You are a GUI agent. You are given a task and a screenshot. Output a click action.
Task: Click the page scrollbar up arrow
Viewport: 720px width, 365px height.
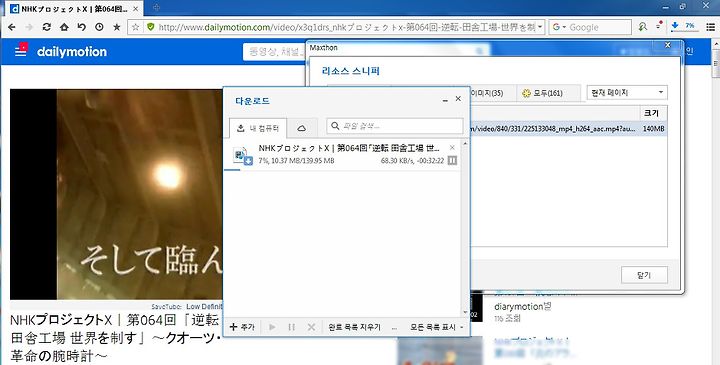pos(715,43)
